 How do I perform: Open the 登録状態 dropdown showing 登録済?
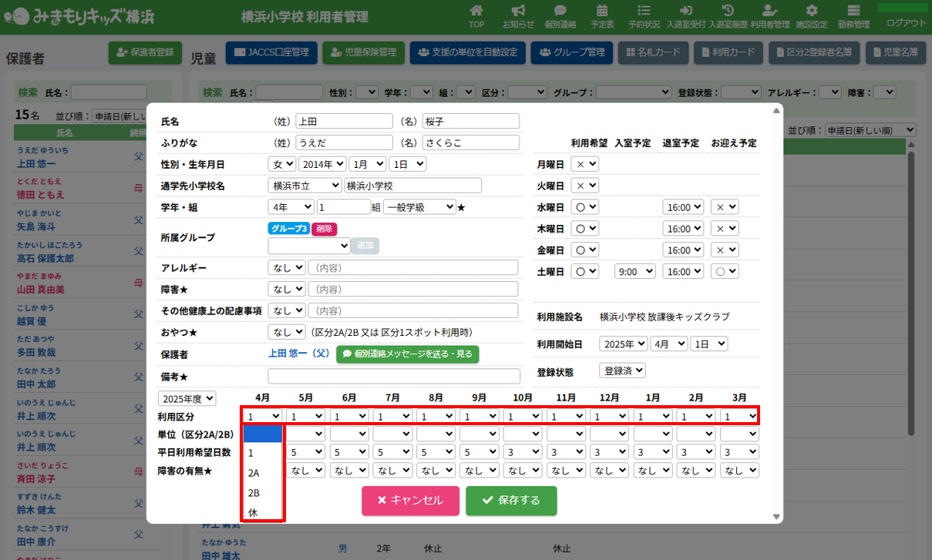622,371
